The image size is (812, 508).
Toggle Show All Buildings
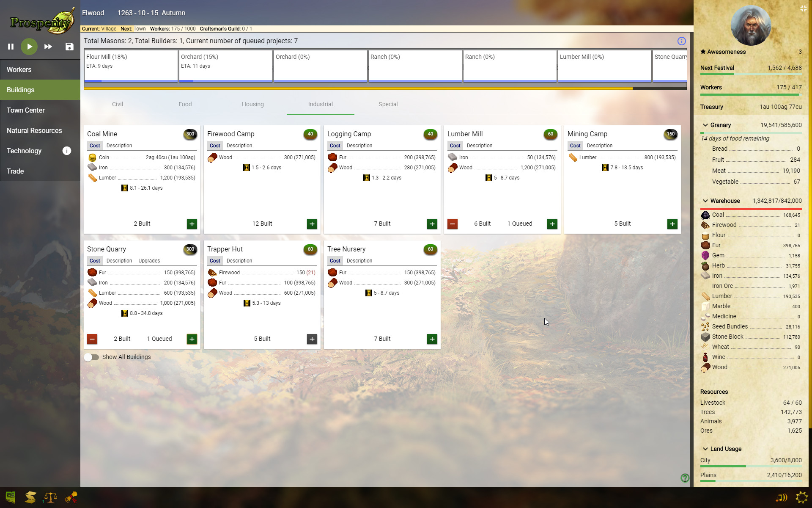click(x=91, y=357)
